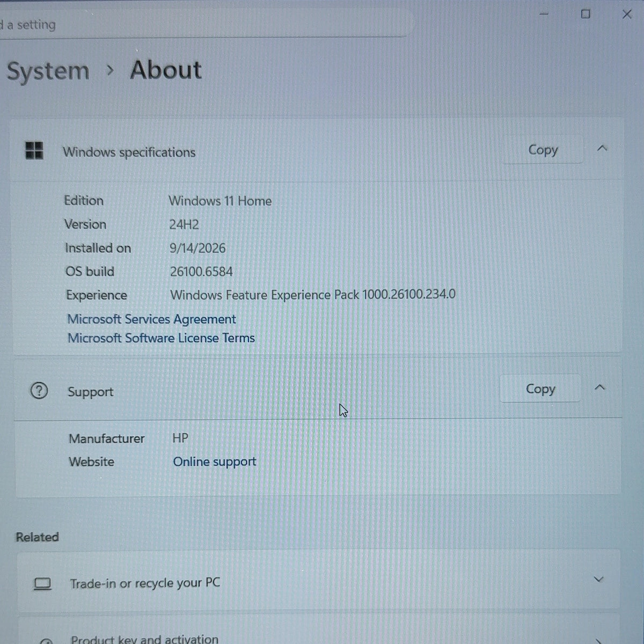Image resolution: width=644 pixels, height=644 pixels.
Task: Click the Manufacturer label
Action: [106, 438]
